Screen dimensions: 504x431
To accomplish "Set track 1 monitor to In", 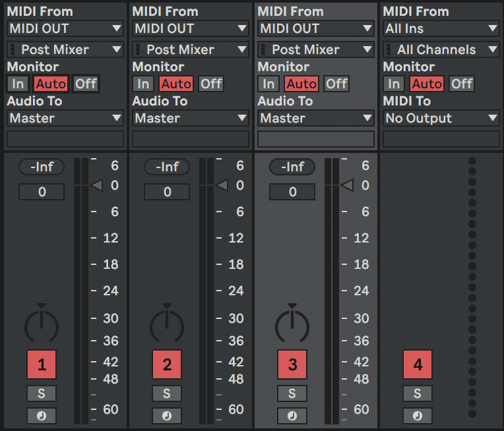I will click(17, 84).
